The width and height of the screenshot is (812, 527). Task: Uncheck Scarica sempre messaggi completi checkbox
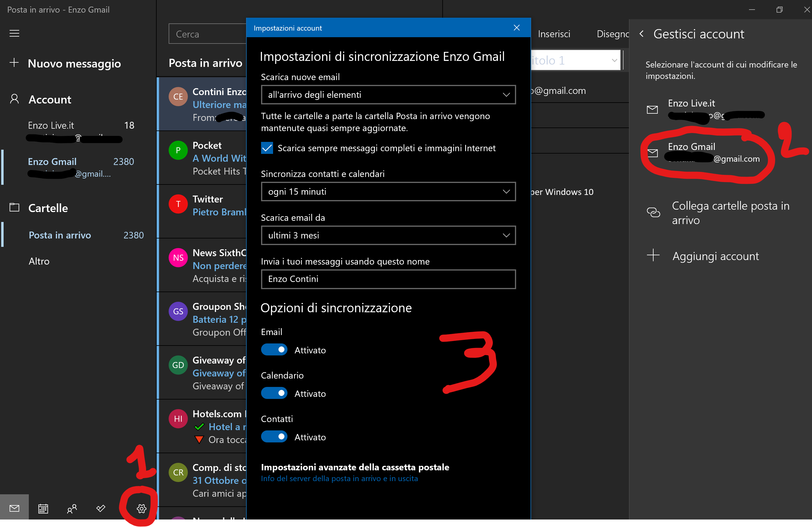click(267, 148)
